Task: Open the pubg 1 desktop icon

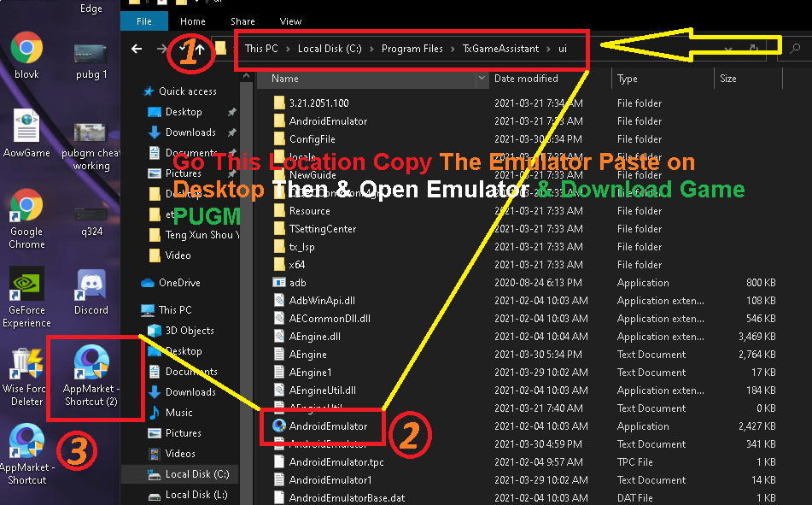Action: point(91,61)
